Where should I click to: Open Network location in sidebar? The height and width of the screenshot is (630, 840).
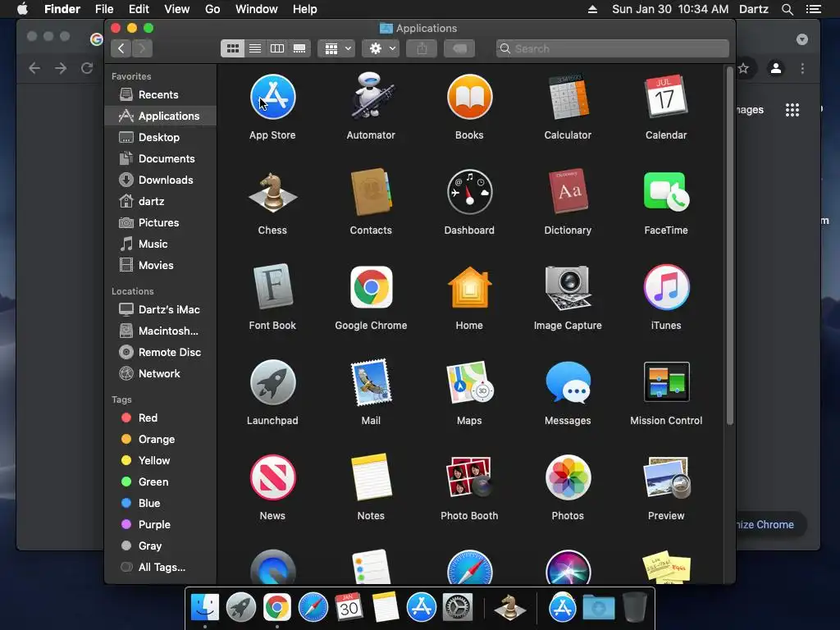pos(160,373)
